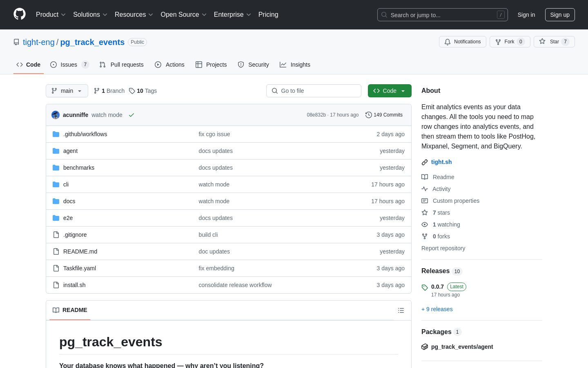Image resolution: width=588 pixels, height=368 pixels.
Task: Click the .github/workflows folder icon
Action: [56, 134]
